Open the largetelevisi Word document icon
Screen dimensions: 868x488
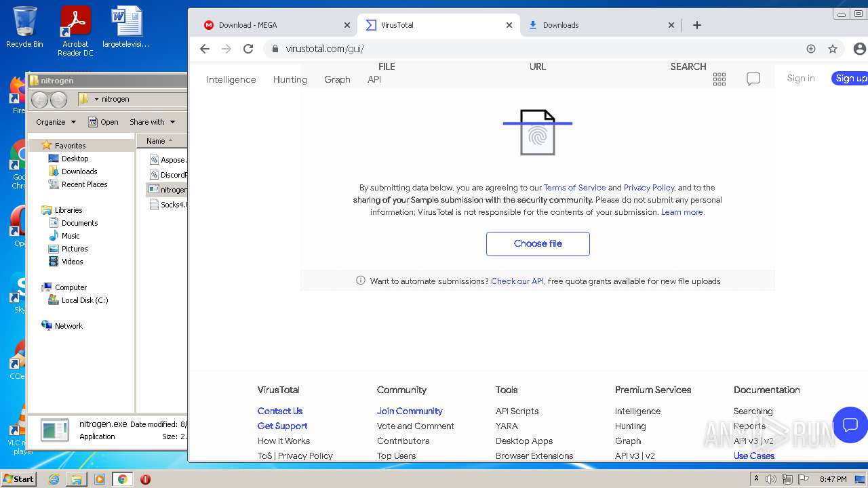click(x=126, y=27)
